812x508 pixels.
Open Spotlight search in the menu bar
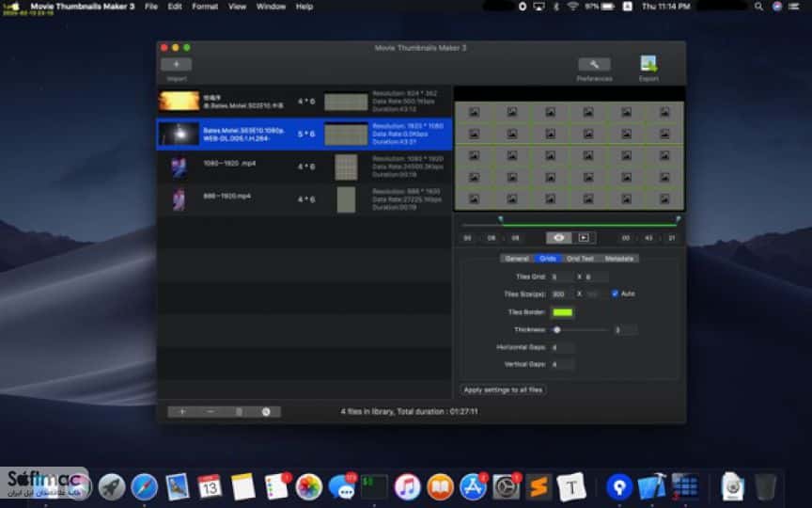point(758,7)
